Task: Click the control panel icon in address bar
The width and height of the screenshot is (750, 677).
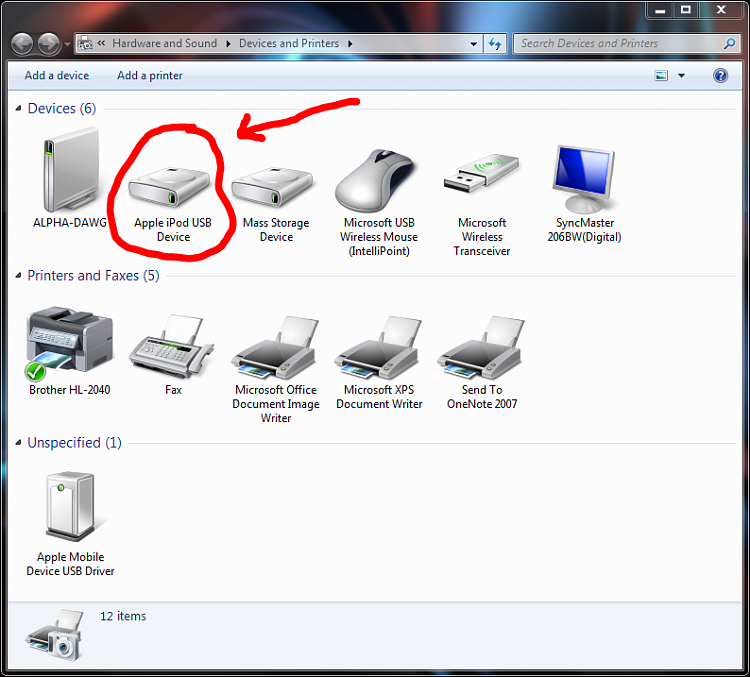Action: pyautogui.click(x=85, y=43)
